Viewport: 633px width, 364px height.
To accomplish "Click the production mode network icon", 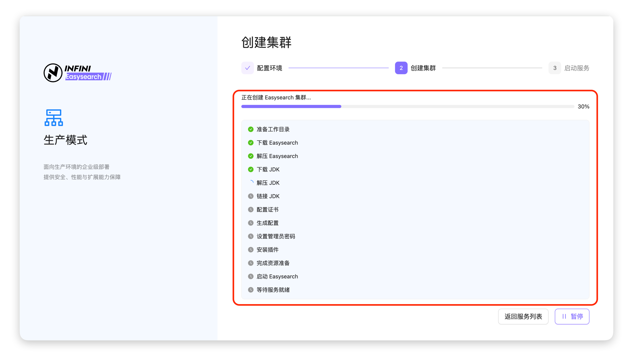I will tap(54, 117).
